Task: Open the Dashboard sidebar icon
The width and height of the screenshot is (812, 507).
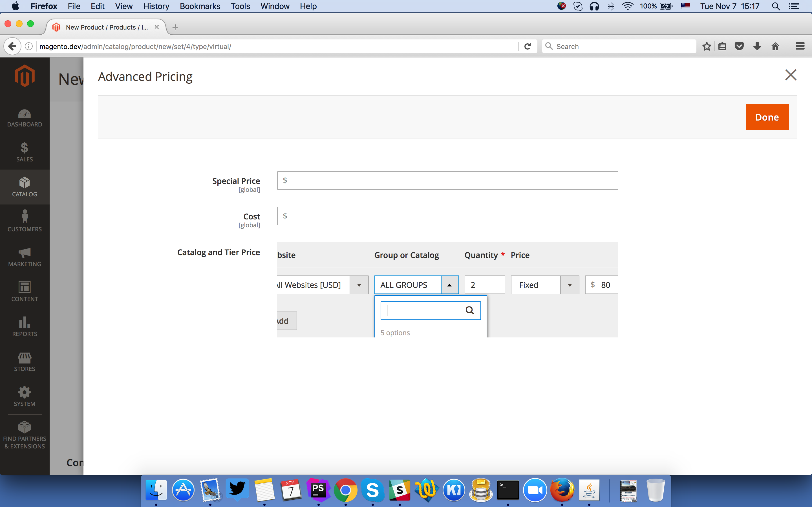Action: pyautogui.click(x=25, y=118)
